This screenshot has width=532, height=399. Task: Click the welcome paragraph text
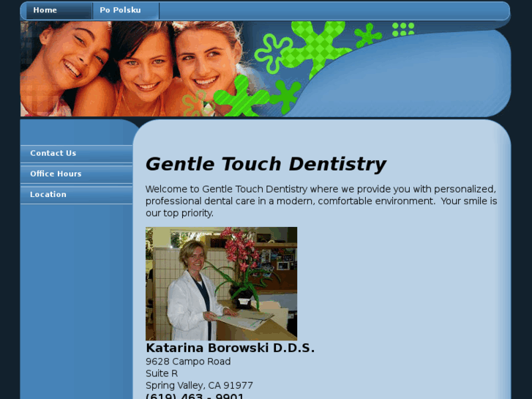(x=321, y=201)
